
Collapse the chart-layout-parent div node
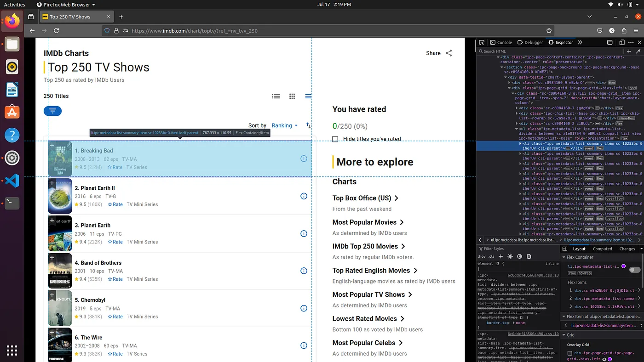pos(506,77)
